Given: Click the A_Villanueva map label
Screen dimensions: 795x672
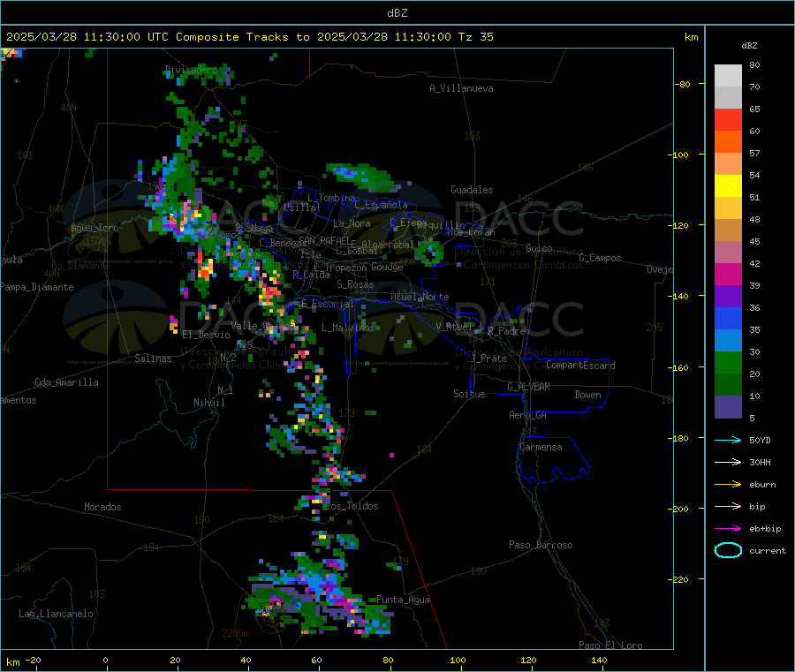Looking at the screenshot, I should point(461,88).
